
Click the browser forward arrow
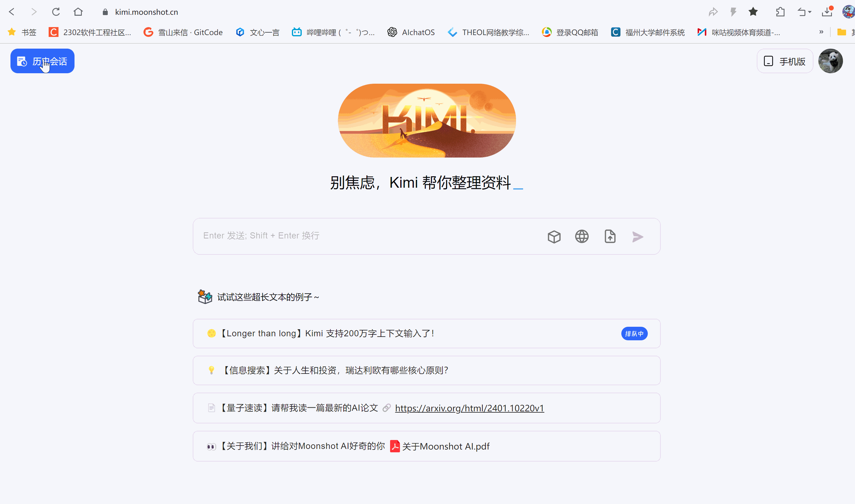34,12
